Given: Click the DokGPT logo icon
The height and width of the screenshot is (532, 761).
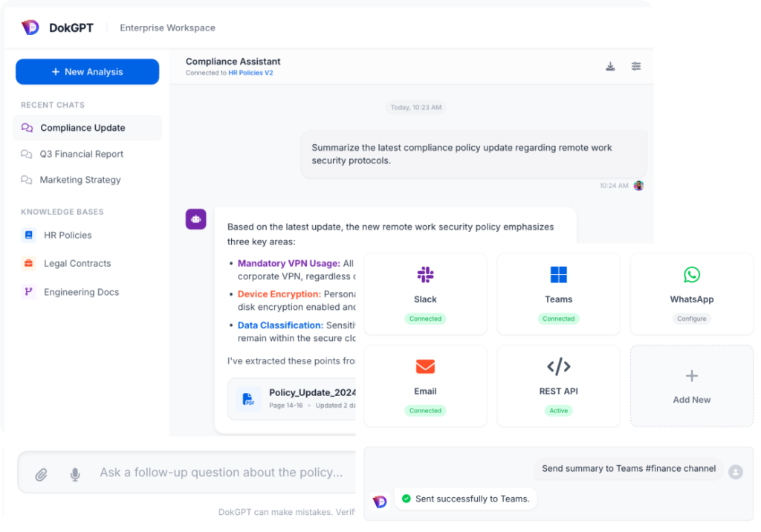Looking at the screenshot, I should tap(30, 27).
